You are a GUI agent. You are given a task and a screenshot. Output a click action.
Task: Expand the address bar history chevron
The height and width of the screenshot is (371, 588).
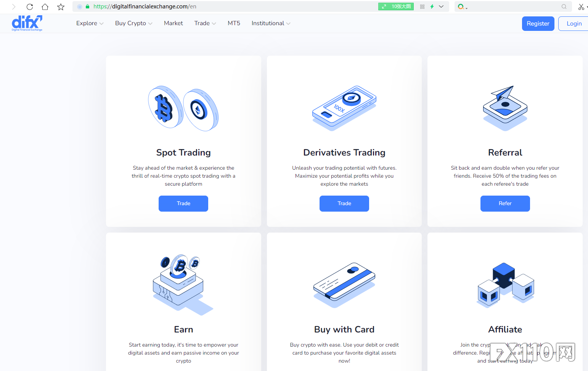click(441, 6)
